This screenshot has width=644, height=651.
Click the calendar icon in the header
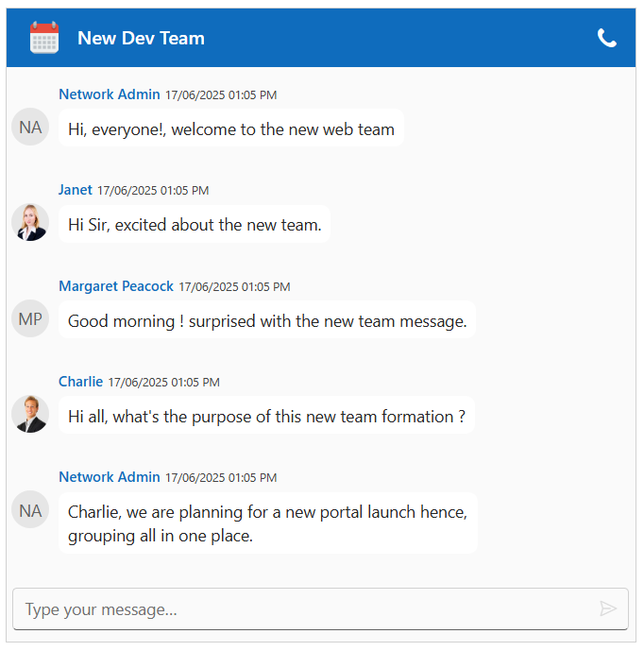coord(44,38)
